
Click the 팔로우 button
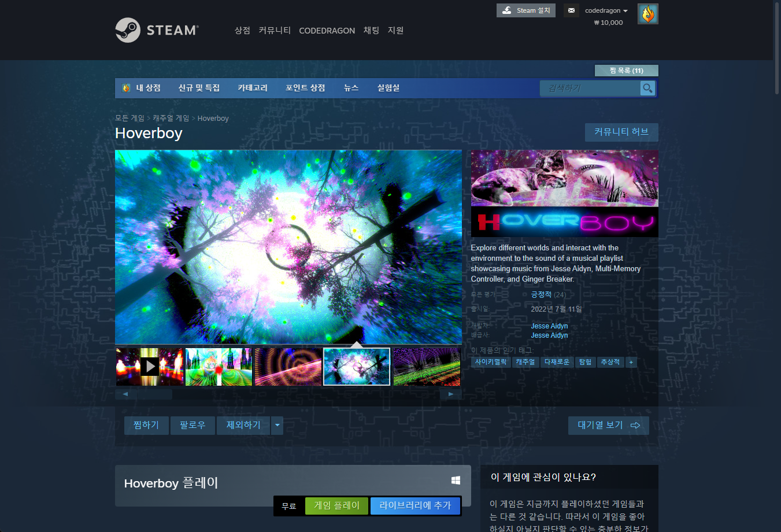click(193, 426)
